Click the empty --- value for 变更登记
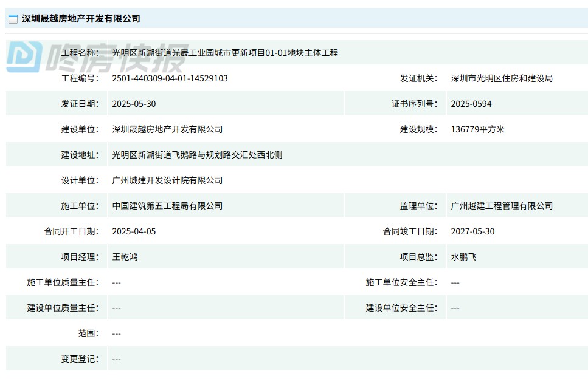Screen dimensions: 588x382 pos(116,359)
